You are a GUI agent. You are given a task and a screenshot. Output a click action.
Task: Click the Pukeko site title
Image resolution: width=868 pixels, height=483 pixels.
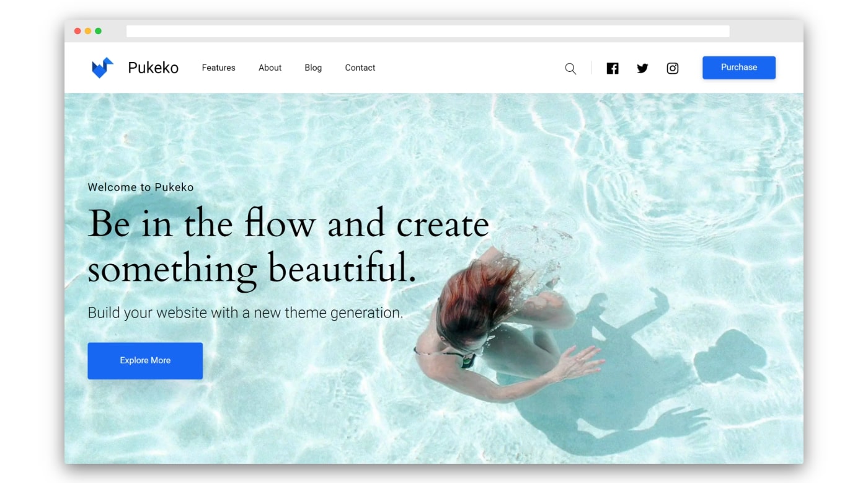pyautogui.click(x=153, y=68)
